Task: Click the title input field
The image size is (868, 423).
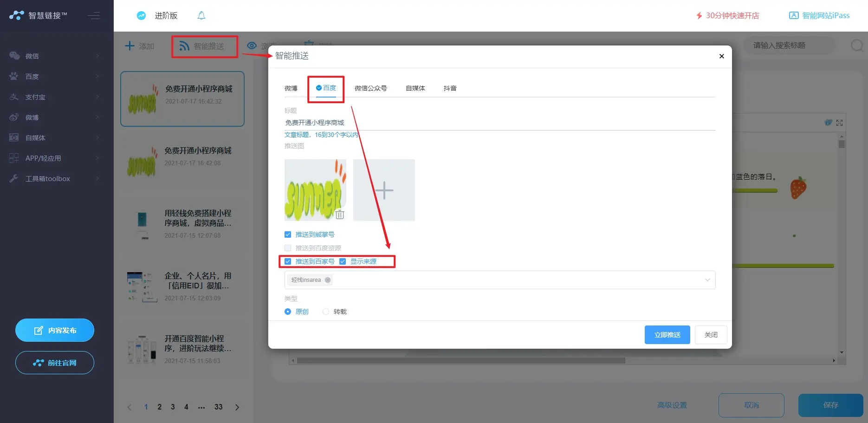Action: click(x=499, y=123)
